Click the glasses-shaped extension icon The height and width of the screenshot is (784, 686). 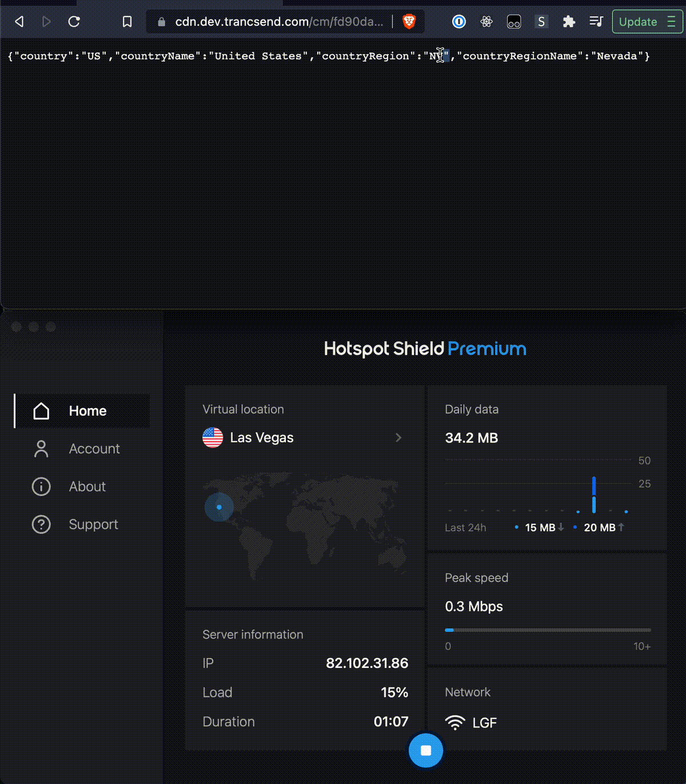tap(514, 22)
